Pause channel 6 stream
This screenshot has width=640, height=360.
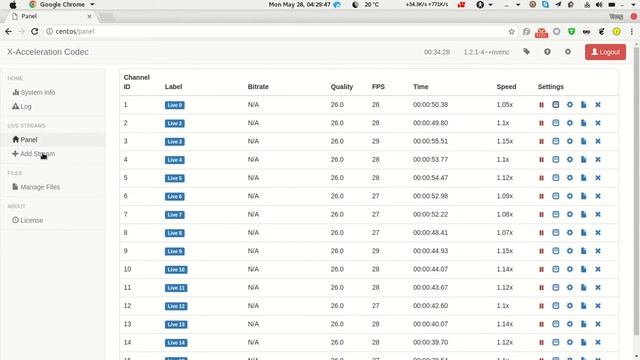pyautogui.click(x=541, y=196)
